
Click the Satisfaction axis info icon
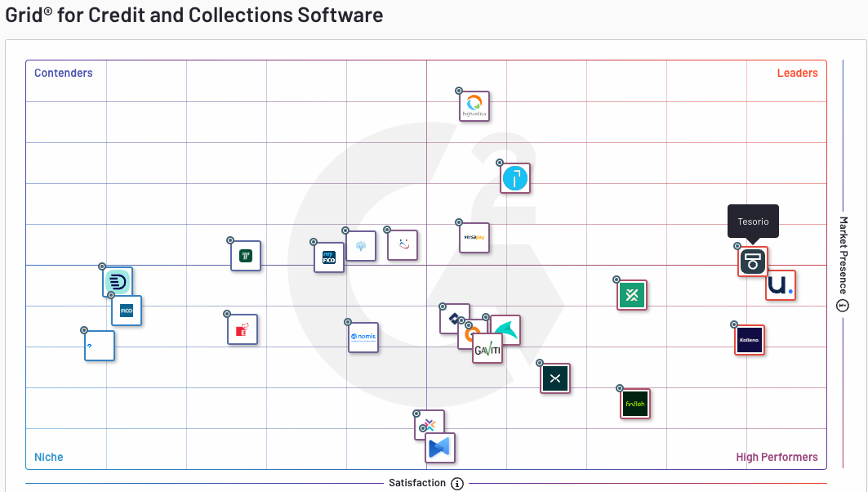coord(457,483)
